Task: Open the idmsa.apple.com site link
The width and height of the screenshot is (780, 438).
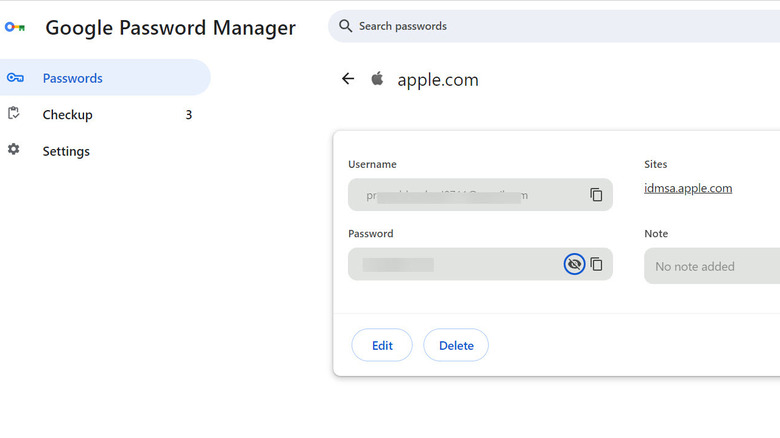Action: point(688,188)
